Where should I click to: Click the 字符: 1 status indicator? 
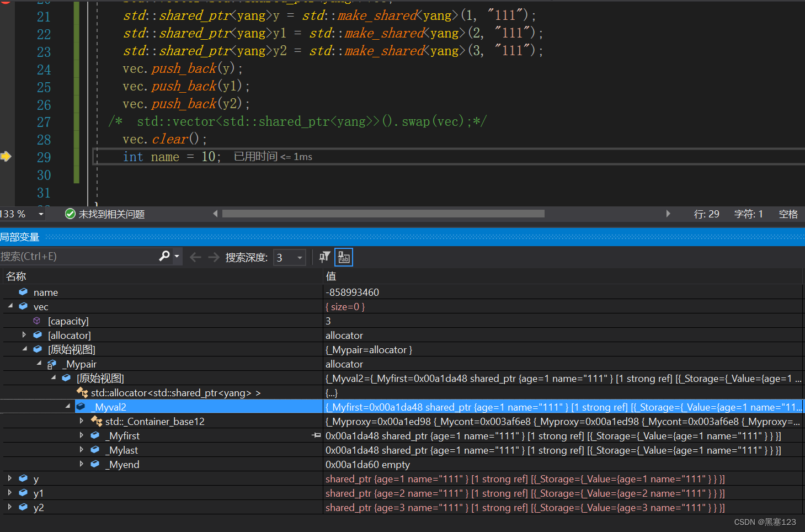coord(748,214)
